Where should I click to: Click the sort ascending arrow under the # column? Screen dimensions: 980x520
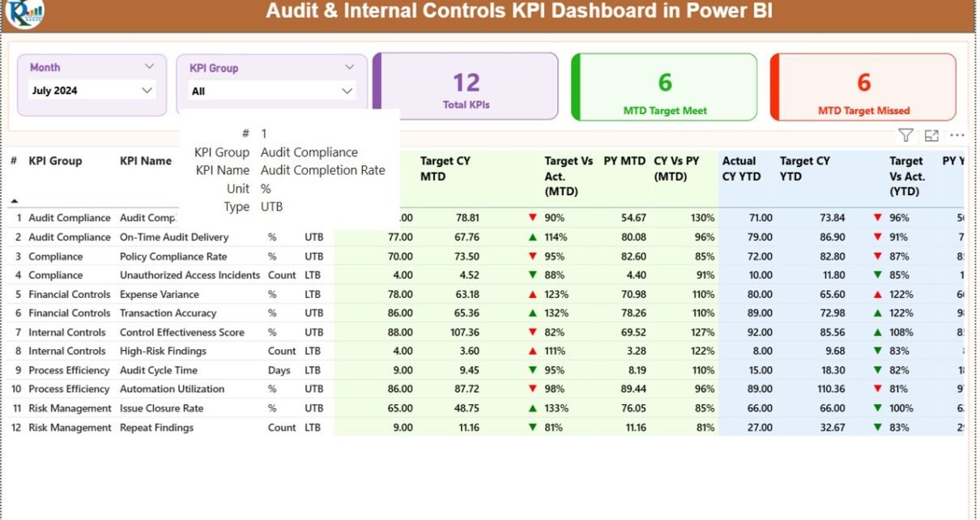(14, 200)
